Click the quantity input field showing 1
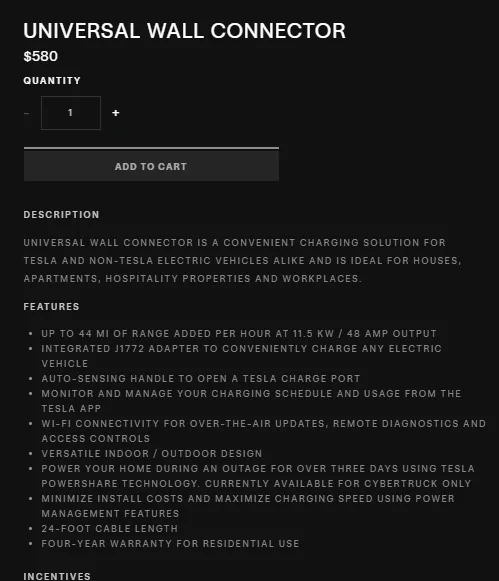This screenshot has height=581, width=499. [x=71, y=113]
